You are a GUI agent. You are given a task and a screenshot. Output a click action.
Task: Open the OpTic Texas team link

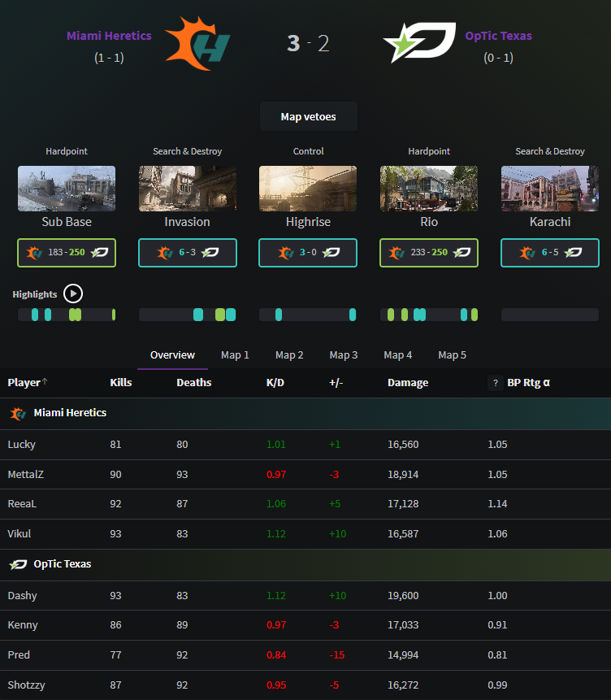(x=499, y=36)
